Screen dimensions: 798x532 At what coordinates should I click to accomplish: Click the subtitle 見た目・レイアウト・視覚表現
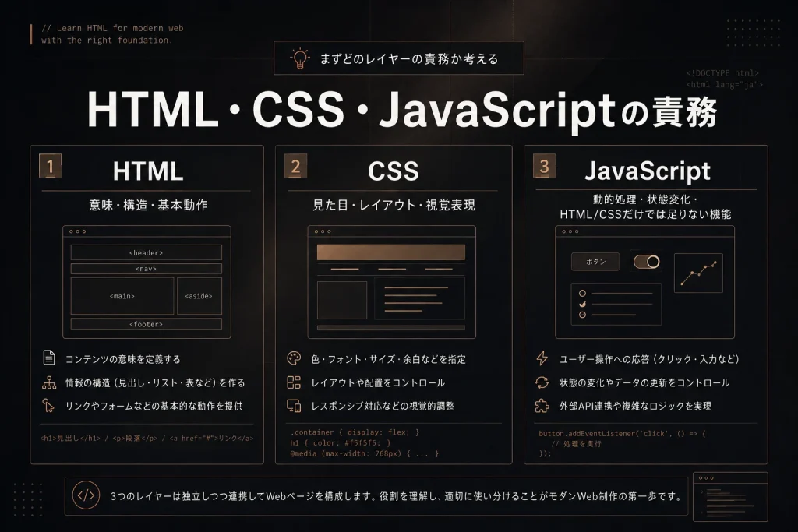click(394, 205)
